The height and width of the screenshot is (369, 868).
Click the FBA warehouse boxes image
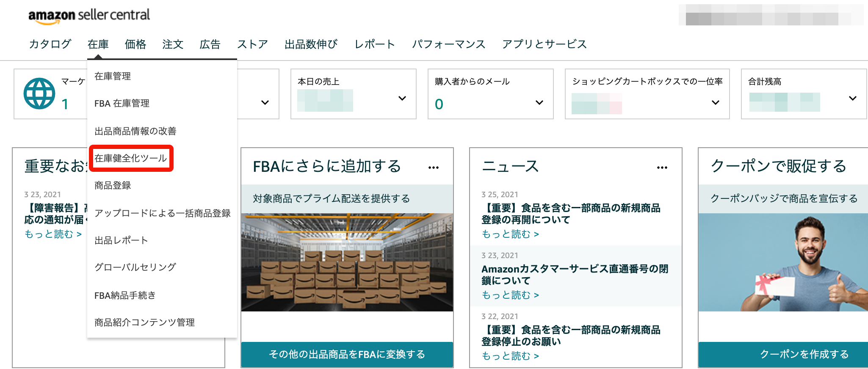tap(347, 262)
